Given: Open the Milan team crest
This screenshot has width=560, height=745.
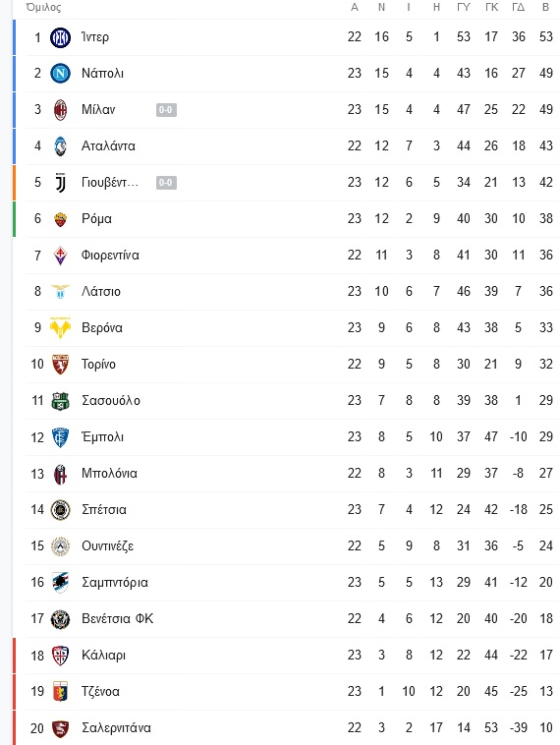Looking at the screenshot, I should pyautogui.click(x=60, y=110).
